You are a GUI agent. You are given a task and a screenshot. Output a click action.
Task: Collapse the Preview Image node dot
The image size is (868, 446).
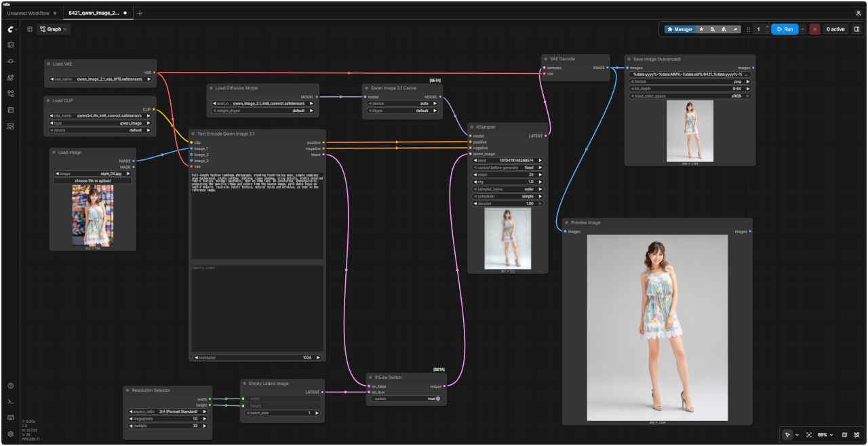point(568,222)
